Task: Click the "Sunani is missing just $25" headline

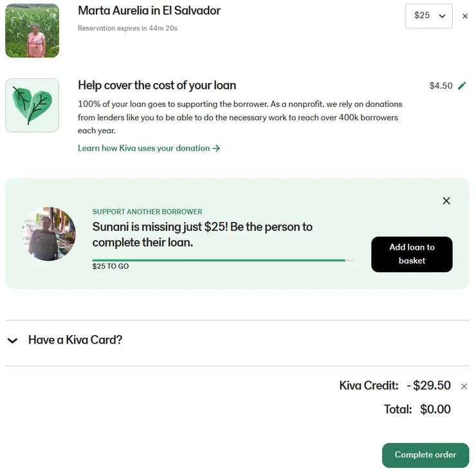Action: click(202, 234)
